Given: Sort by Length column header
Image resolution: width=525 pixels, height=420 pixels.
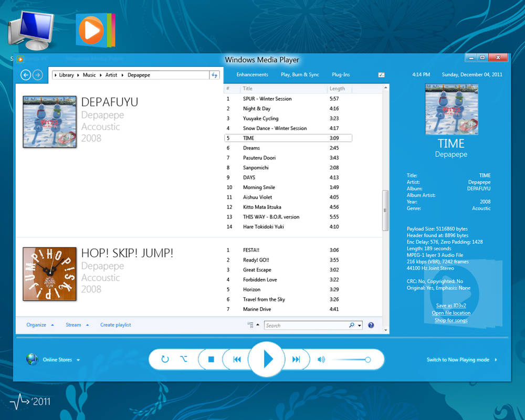Looking at the screenshot, I should click(x=340, y=88).
